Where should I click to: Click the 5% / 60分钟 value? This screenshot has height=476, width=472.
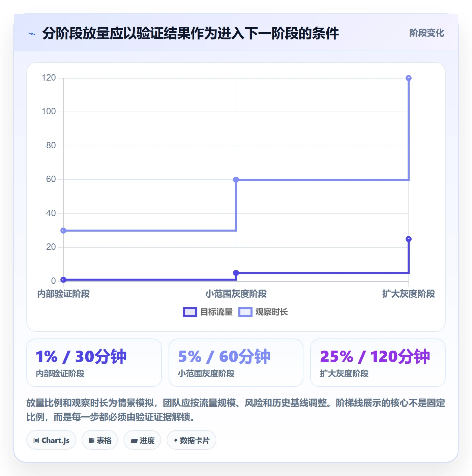click(x=224, y=357)
